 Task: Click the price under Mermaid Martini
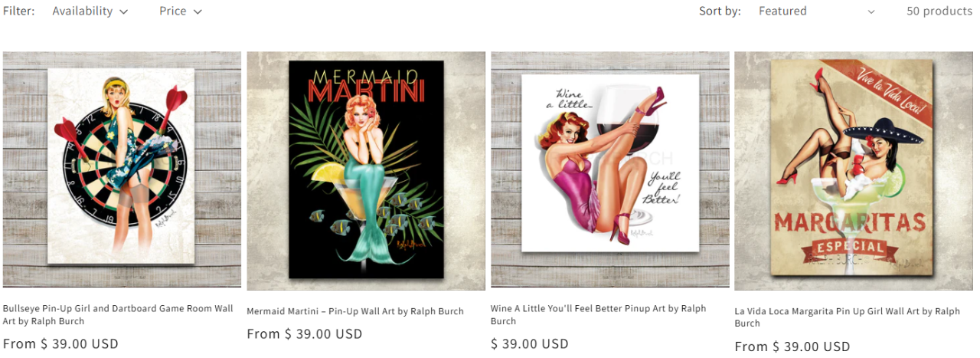tap(305, 334)
